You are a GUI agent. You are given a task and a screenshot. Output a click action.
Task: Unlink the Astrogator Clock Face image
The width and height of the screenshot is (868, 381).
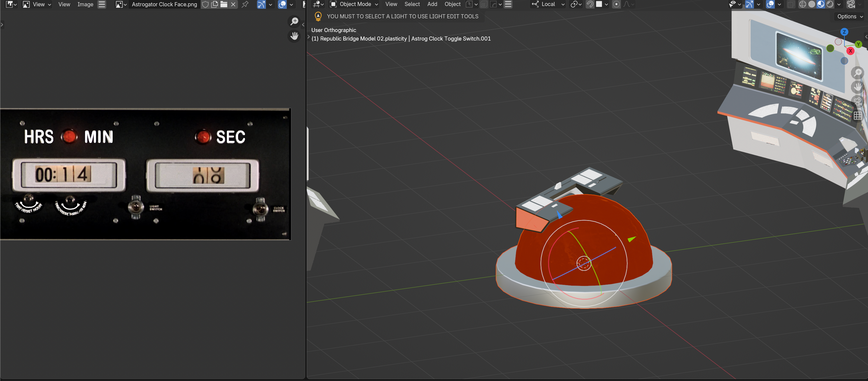coord(233,4)
